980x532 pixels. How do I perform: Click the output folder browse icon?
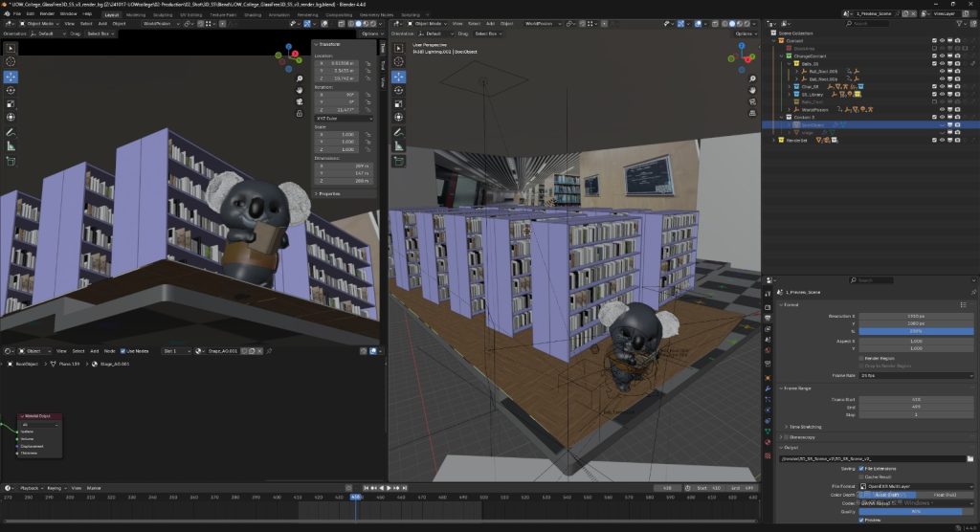click(x=970, y=459)
